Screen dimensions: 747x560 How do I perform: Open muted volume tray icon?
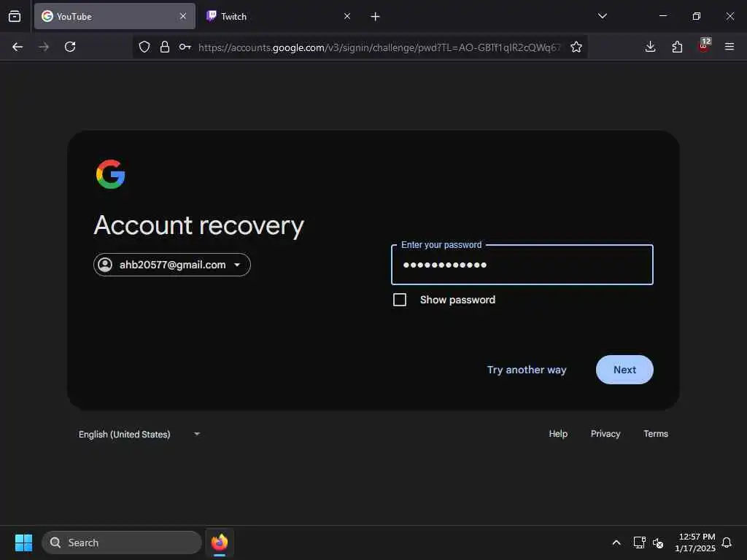tap(659, 542)
